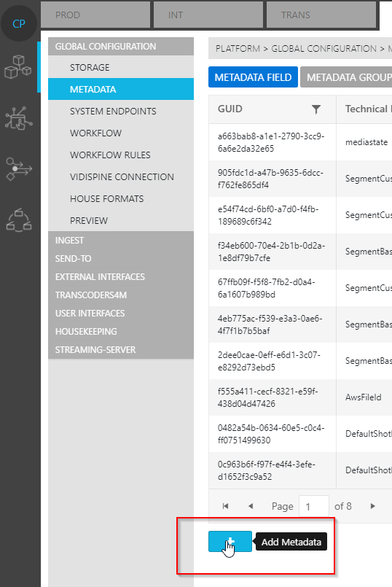Select the row with GUID a663bab8
Viewport: 392px width, 587px height.
[300, 142]
